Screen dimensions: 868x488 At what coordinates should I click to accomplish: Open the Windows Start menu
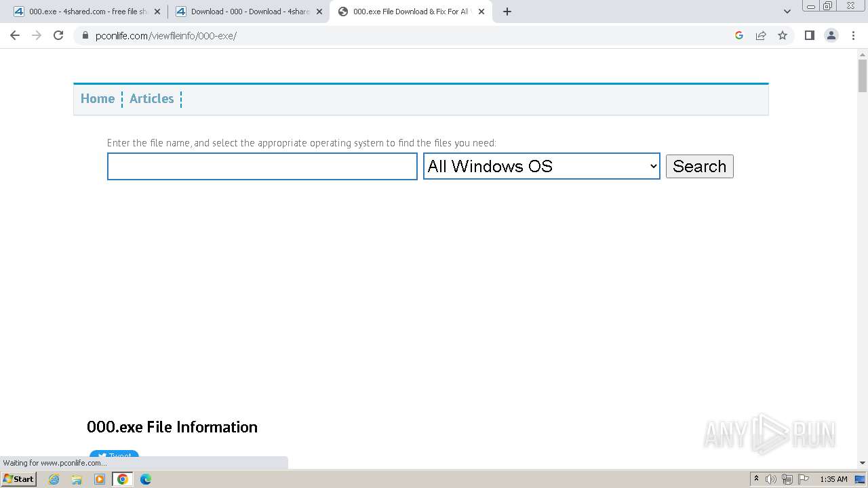point(19,479)
